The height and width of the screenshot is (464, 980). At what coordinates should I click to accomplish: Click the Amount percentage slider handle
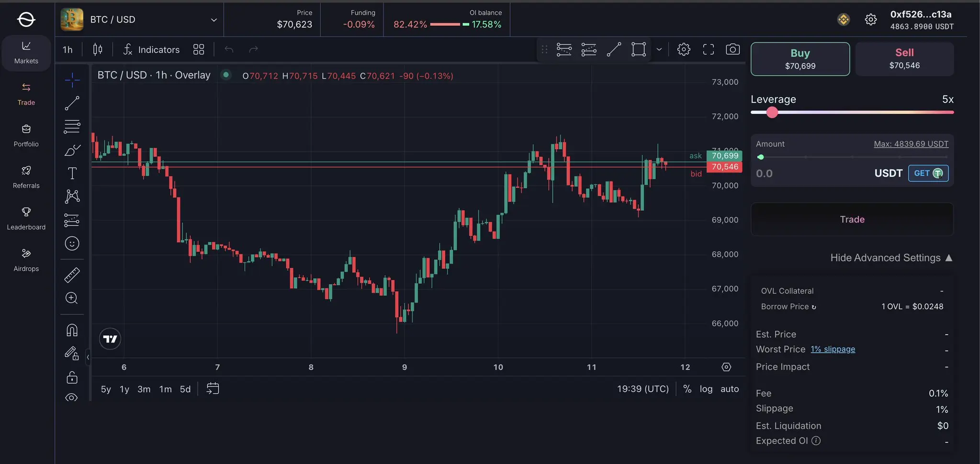[x=761, y=157]
